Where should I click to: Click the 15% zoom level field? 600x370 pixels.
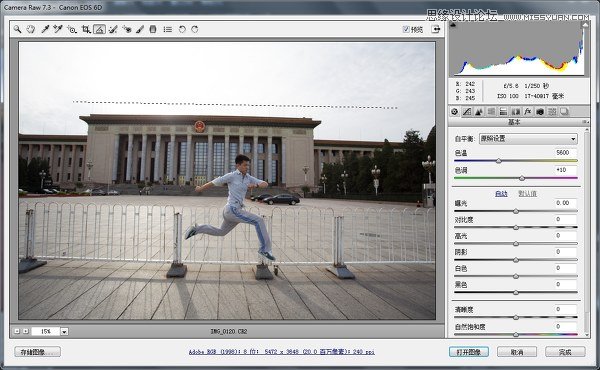point(46,331)
